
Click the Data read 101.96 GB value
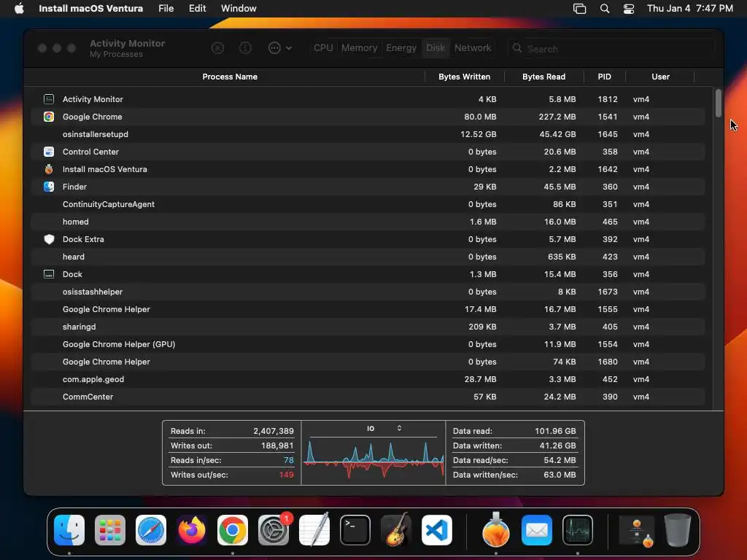[x=555, y=431]
